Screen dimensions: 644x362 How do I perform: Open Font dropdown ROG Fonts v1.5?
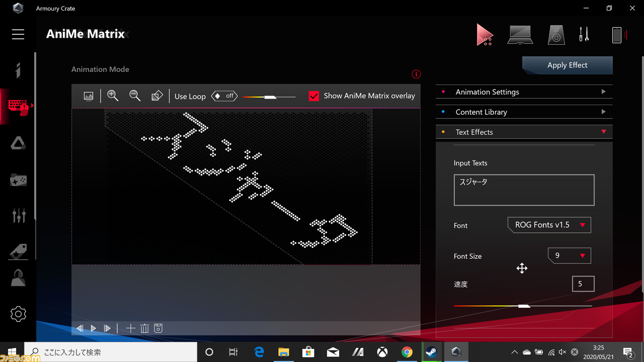click(x=549, y=225)
